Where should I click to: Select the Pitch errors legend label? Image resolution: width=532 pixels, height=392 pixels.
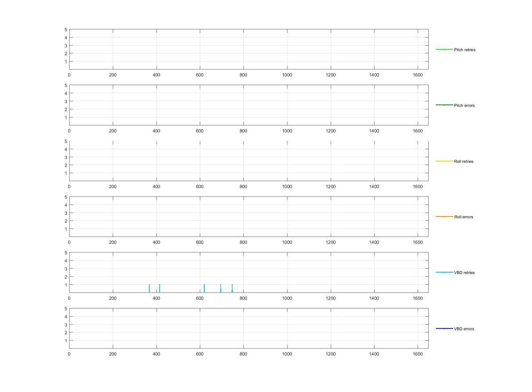[464, 105]
